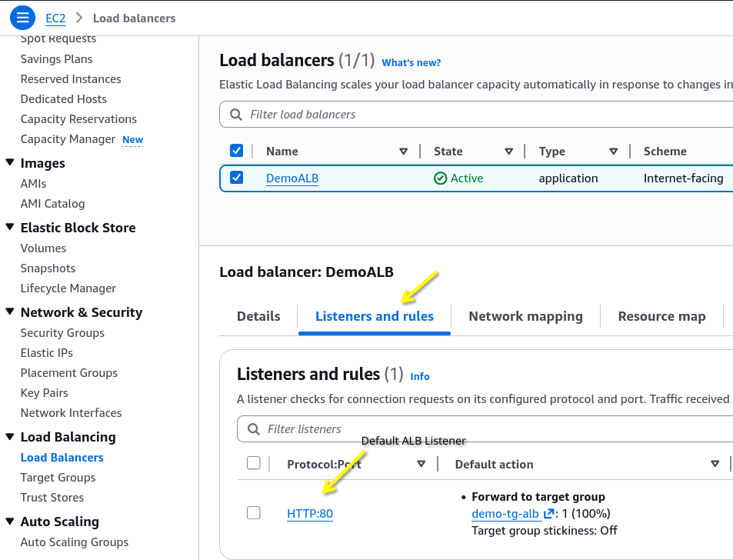Toggle the select-all load balancers checkbox

point(237,151)
